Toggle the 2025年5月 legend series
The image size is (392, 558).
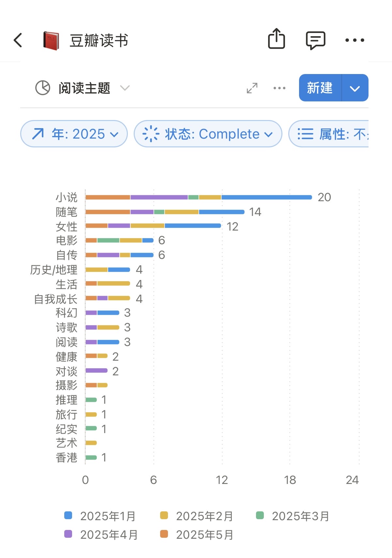click(197, 535)
